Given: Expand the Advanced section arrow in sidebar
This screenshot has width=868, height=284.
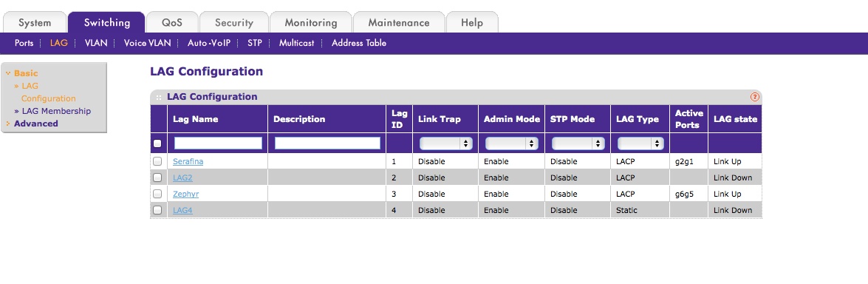Looking at the screenshot, I should (7, 124).
